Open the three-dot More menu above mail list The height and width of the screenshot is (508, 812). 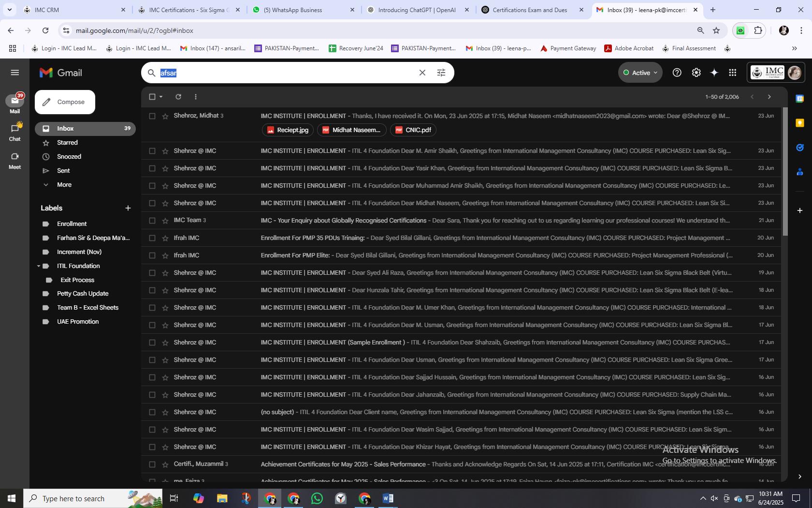tap(196, 97)
